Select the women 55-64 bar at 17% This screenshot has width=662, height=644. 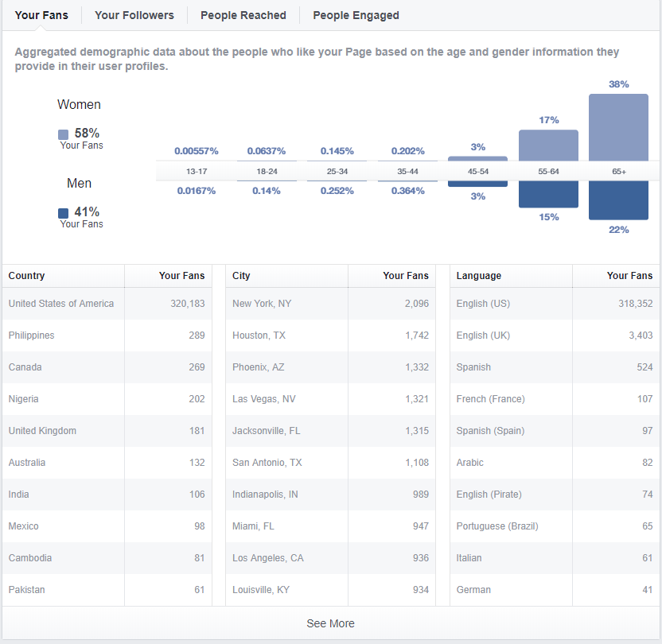tap(548, 145)
